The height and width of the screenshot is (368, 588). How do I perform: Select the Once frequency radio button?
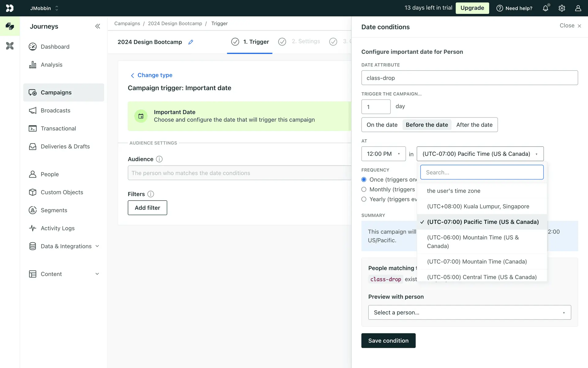(x=364, y=180)
